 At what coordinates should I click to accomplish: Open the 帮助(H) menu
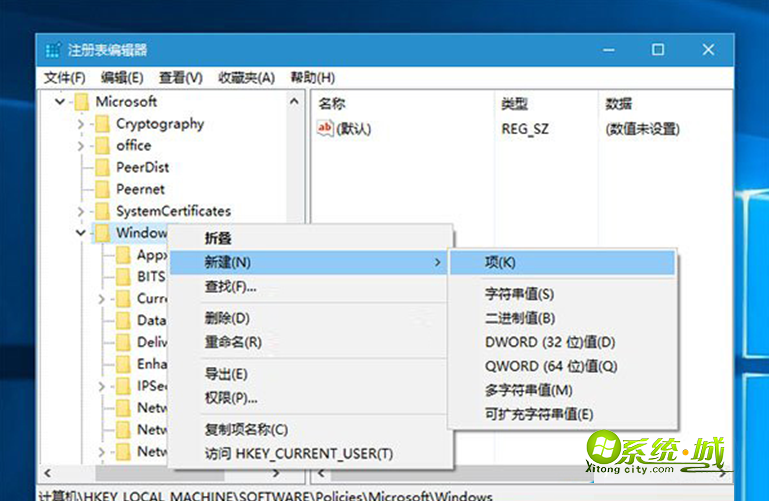click(312, 78)
